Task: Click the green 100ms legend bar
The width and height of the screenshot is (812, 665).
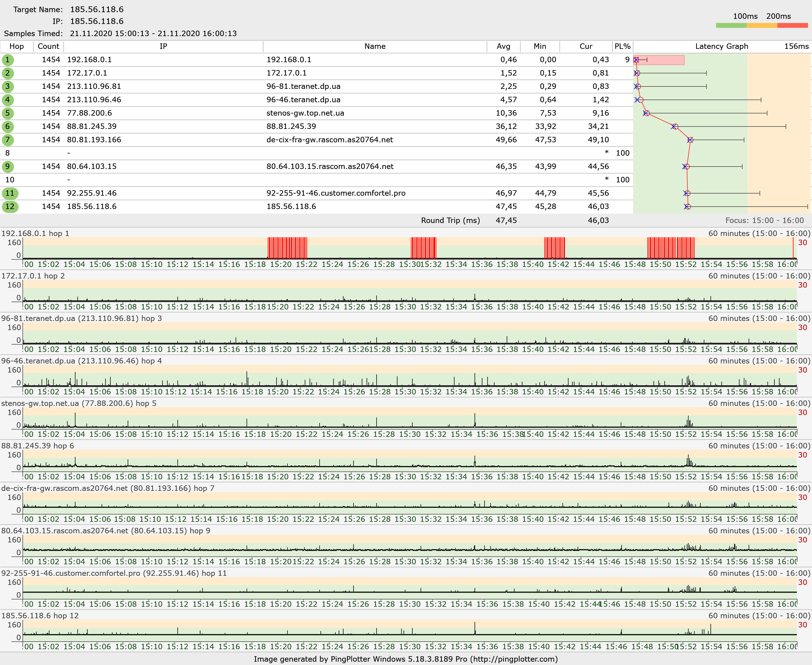Action: [731, 26]
